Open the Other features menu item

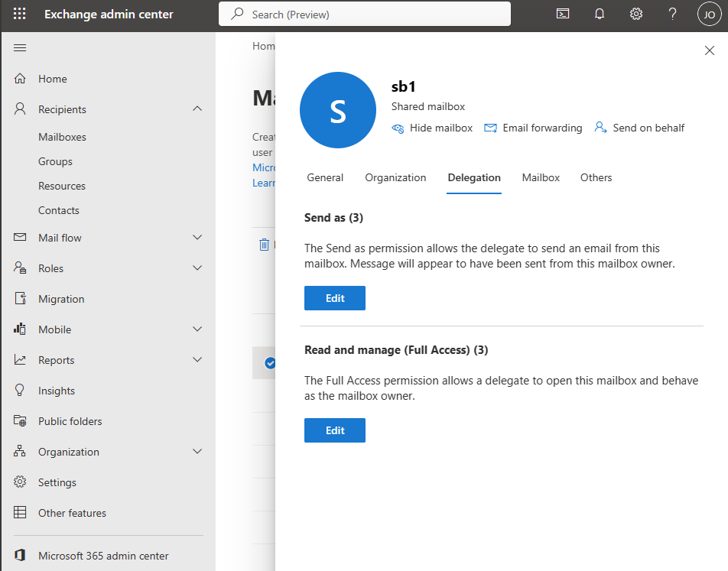[72, 513]
